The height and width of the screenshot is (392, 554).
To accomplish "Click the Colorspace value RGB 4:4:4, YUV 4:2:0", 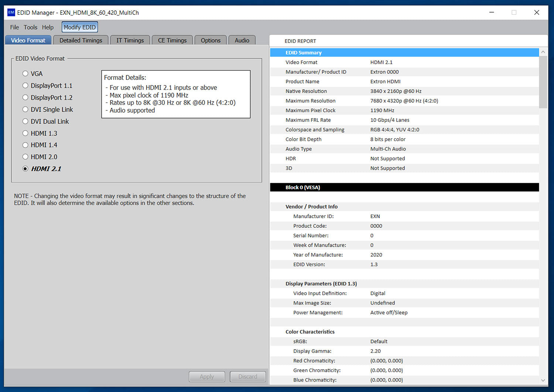I will (395, 130).
